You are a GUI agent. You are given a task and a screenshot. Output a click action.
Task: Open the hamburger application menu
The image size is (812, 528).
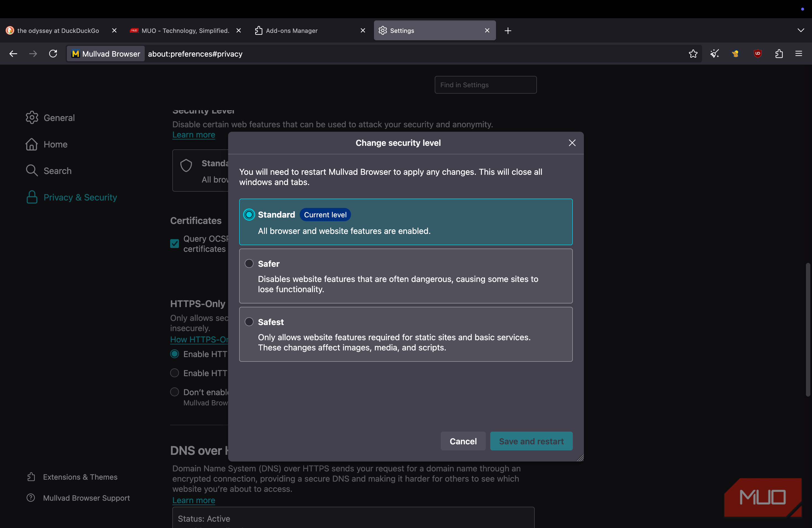(x=799, y=54)
